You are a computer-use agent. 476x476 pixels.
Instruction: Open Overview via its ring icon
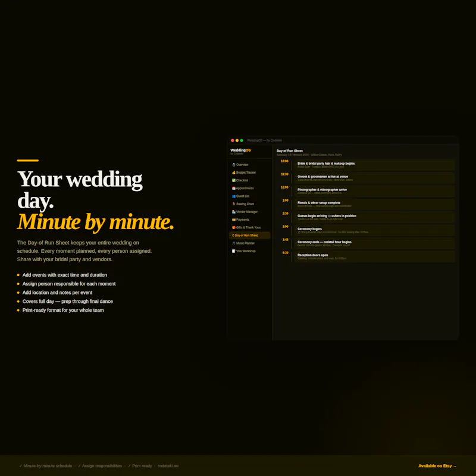click(233, 165)
